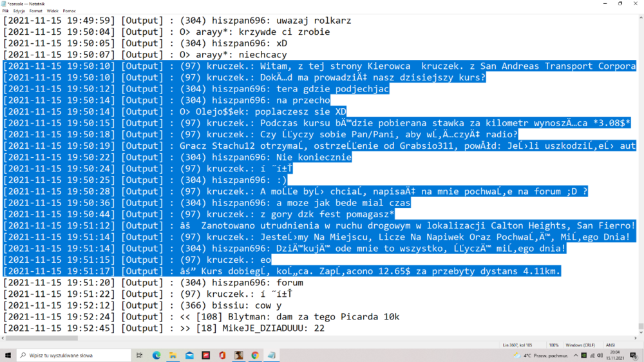Click ANSI encoding in status bar
644x362 pixels.
coord(611,345)
